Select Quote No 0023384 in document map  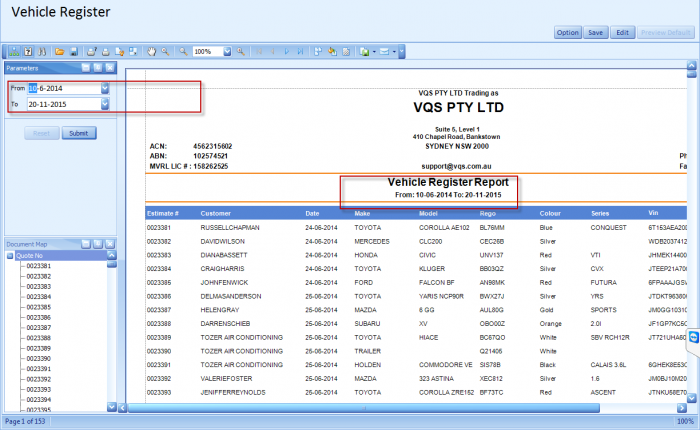click(x=39, y=297)
